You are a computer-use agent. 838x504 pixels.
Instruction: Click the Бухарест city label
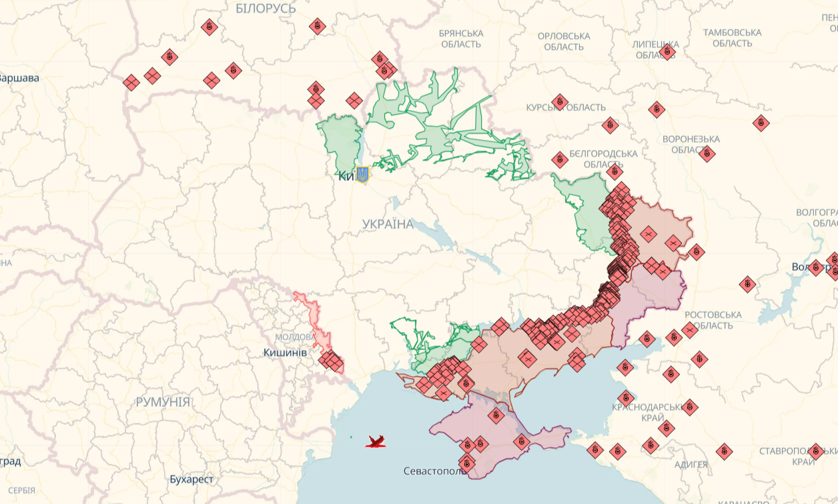191,479
